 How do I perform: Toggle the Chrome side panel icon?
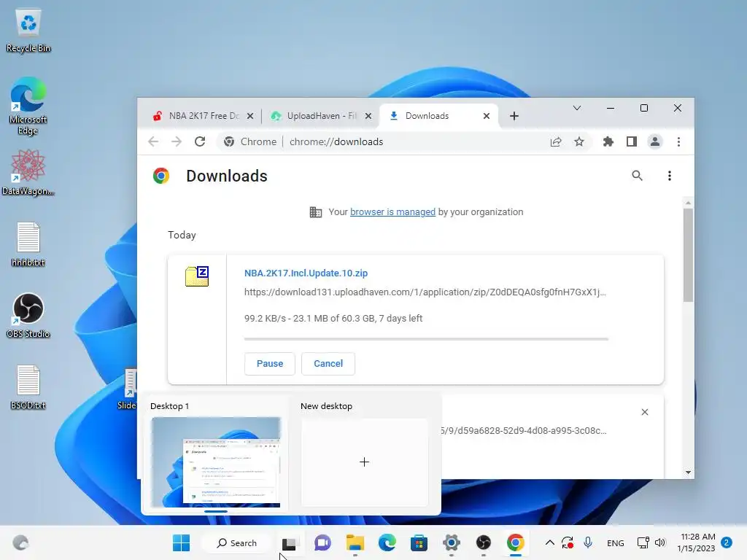coord(632,141)
